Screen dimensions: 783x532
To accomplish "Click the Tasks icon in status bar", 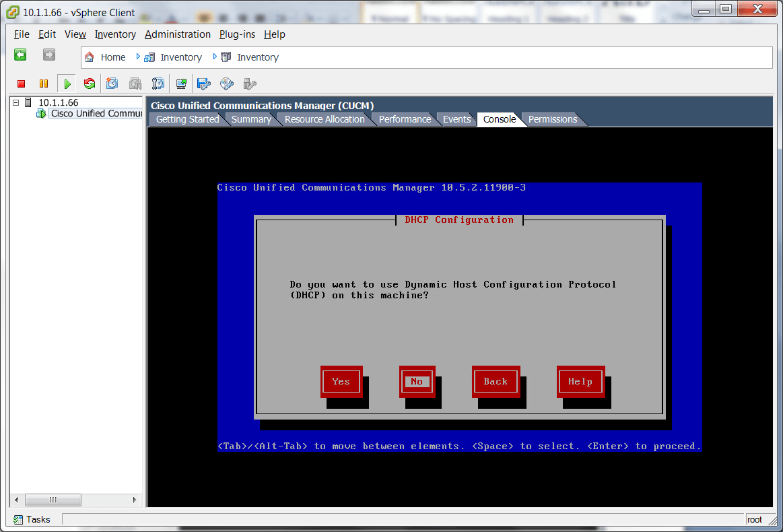I will [x=18, y=519].
